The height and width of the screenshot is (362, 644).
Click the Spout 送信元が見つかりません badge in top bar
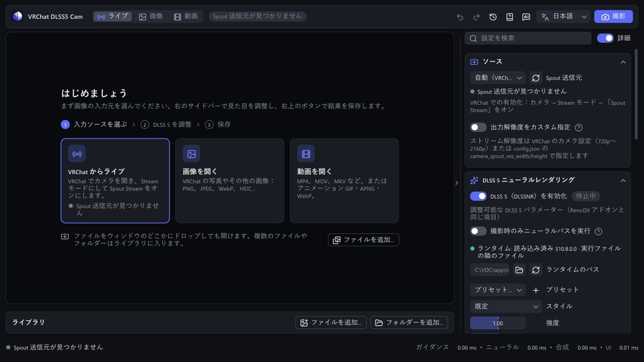click(257, 16)
